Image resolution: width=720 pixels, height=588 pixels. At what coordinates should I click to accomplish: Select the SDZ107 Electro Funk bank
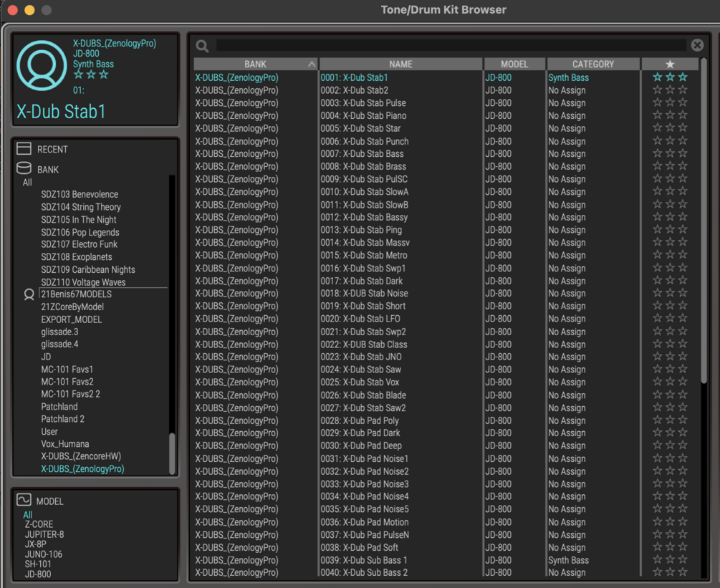(x=79, y=244)
